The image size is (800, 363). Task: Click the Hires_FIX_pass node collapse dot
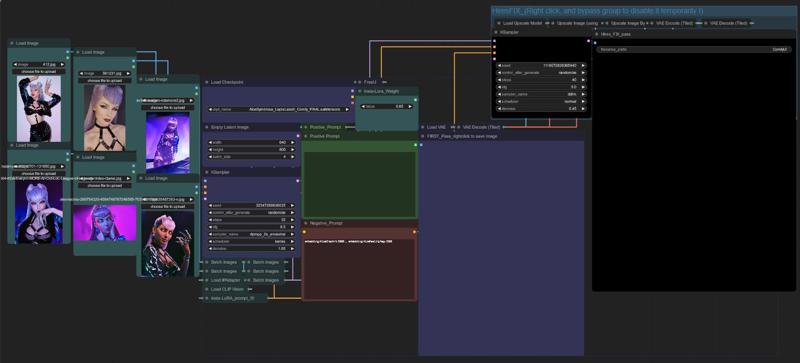click(597, 34)
